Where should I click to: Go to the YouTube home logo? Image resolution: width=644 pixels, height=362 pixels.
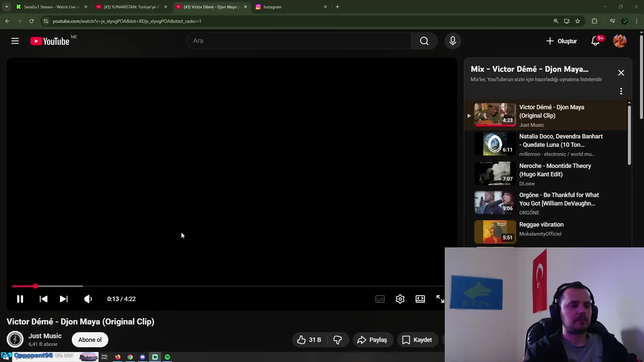(x=50, y=41)
